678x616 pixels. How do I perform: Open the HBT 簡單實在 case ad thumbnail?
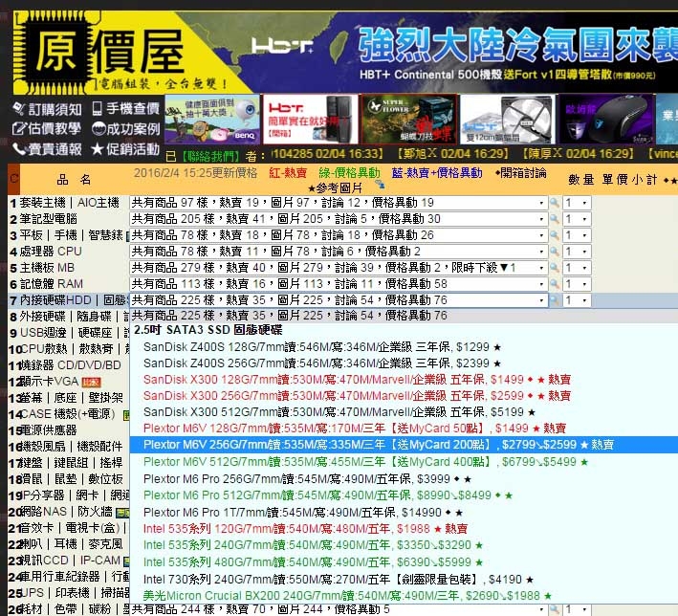point(311,119)
